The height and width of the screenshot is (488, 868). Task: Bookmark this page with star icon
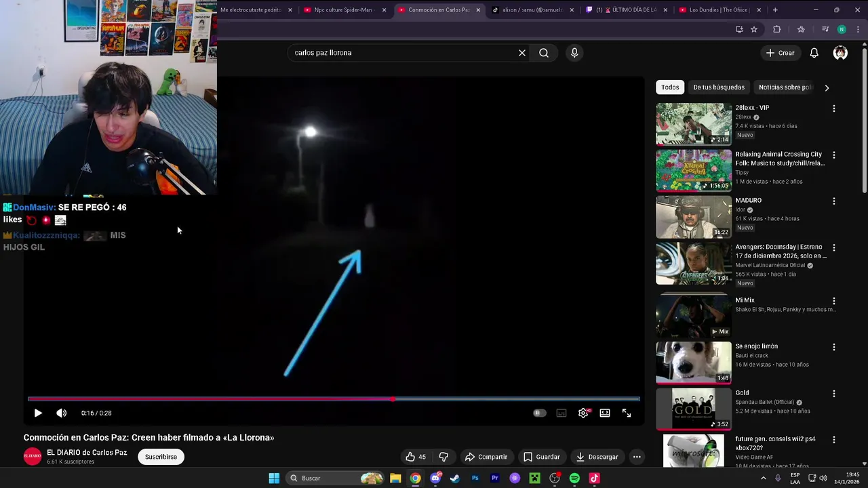[754, 29]
